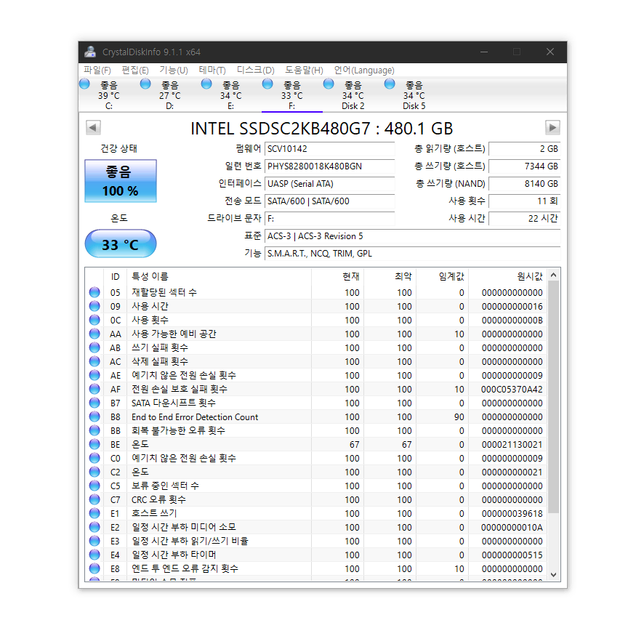
Task: Open the 편집(E) menu
Action: coord(135,71)
